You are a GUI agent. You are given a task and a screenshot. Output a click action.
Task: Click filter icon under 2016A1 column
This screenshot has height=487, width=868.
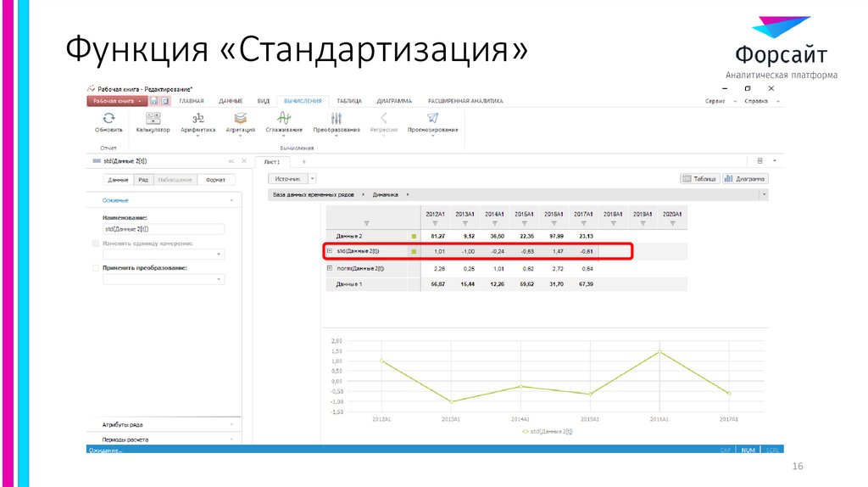(554, 223)
